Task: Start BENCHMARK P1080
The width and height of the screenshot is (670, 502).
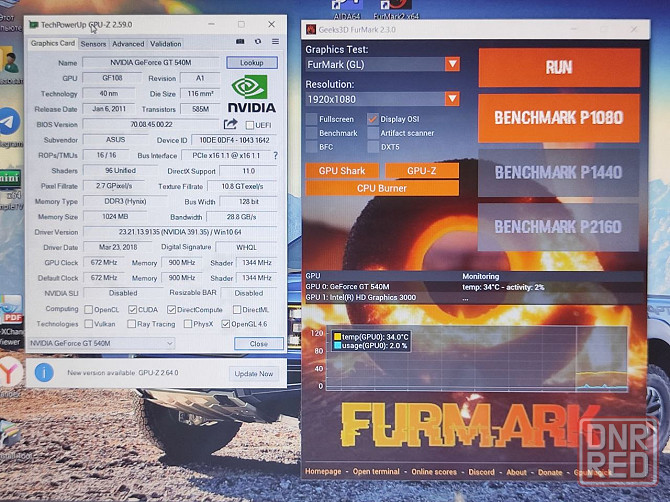Action: pos(559,118)
